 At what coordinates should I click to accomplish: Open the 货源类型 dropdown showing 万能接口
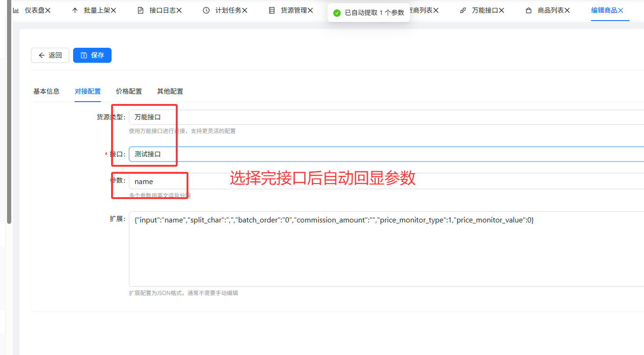coord(384,117)
